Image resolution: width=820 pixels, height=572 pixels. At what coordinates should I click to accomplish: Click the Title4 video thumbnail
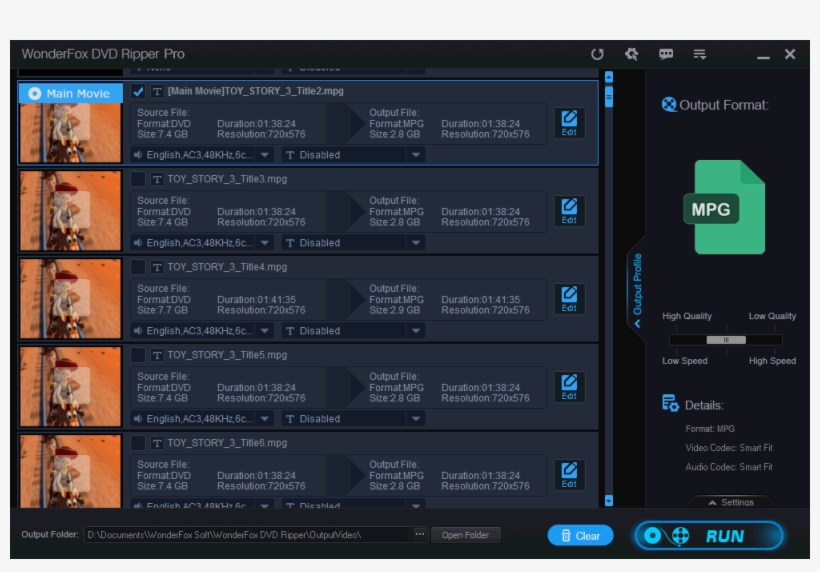tap(71, 299)
